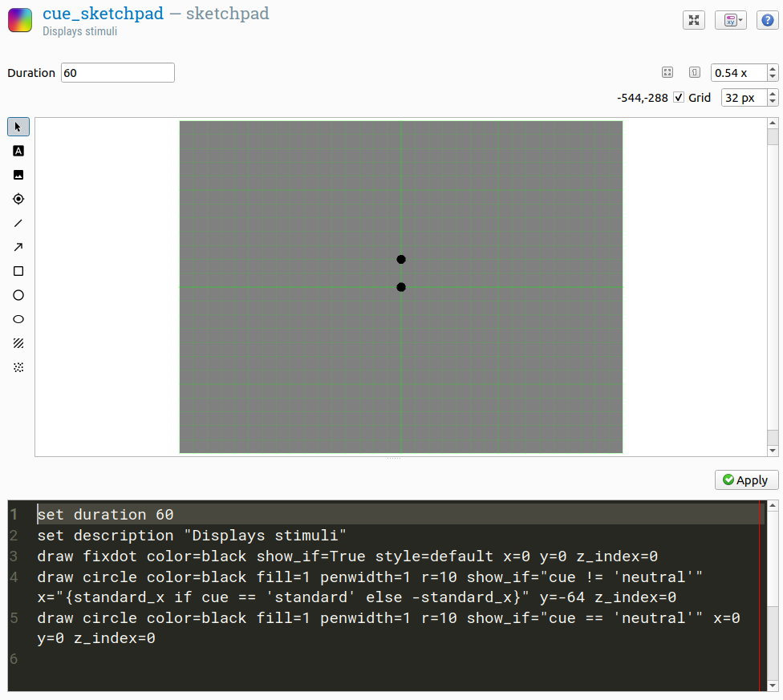Lower the zoom factor with the down stepper

click(772, 77)
